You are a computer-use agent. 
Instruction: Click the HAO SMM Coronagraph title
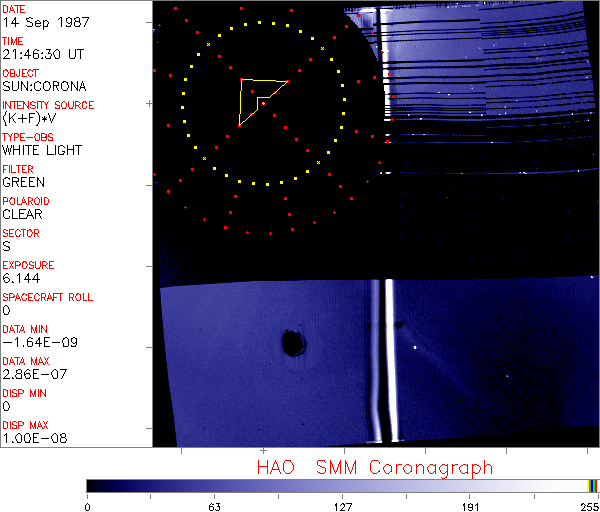374,468
